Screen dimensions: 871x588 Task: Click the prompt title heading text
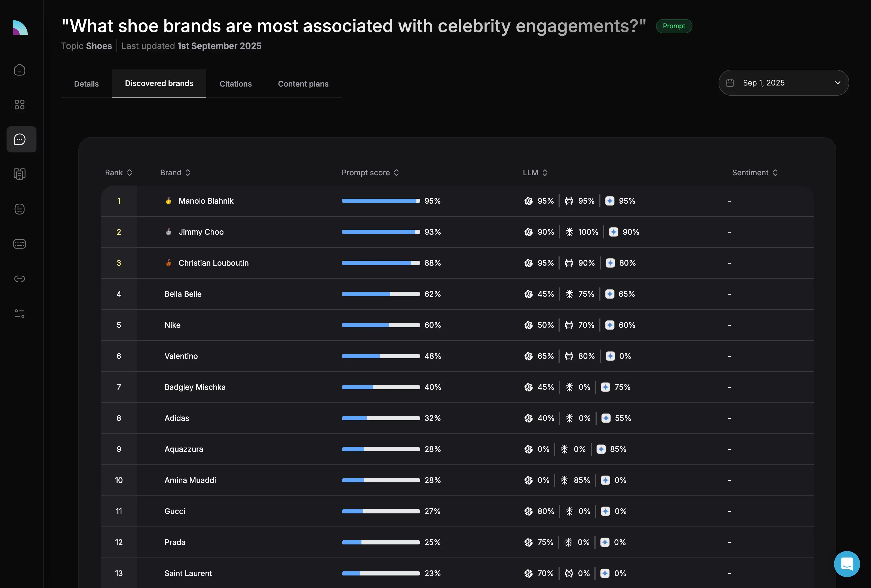pyautogui.click(x=354, y=26)
